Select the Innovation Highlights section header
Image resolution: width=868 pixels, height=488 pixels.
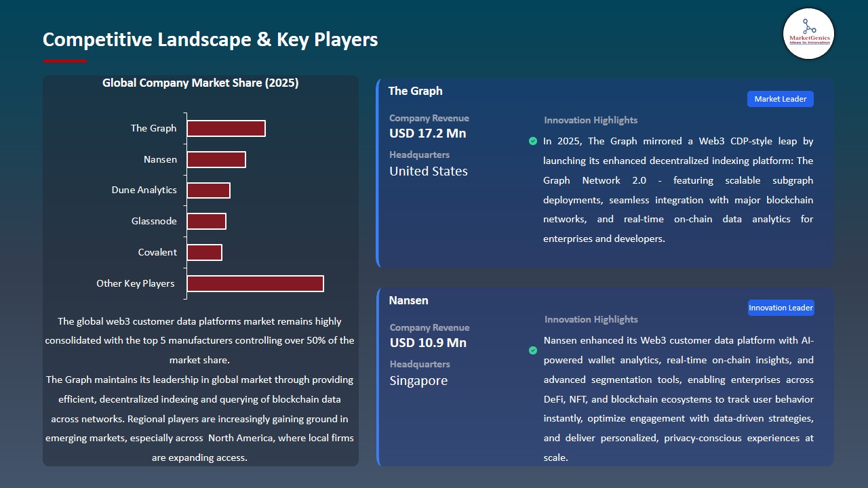(590, 120)
